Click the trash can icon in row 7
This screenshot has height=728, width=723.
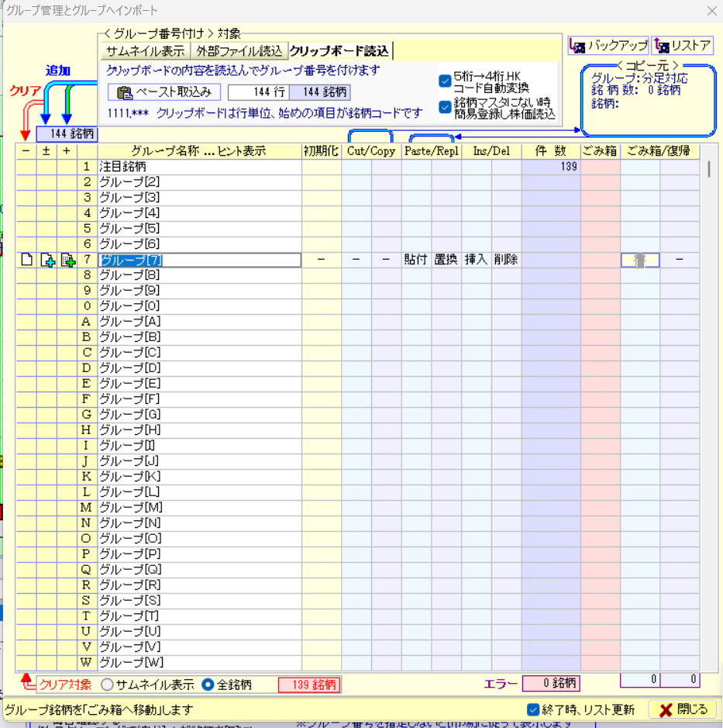click(639, 260)
